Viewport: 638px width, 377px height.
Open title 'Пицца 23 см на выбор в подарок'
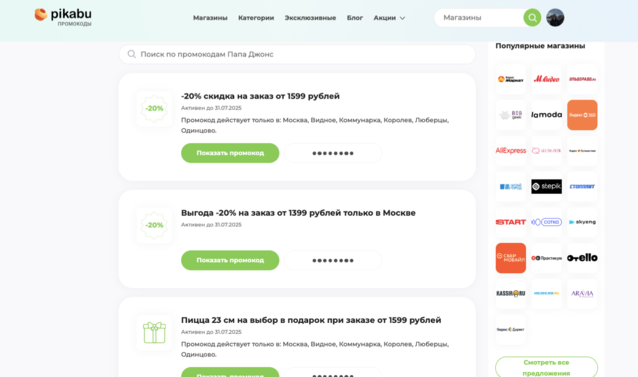311,320
